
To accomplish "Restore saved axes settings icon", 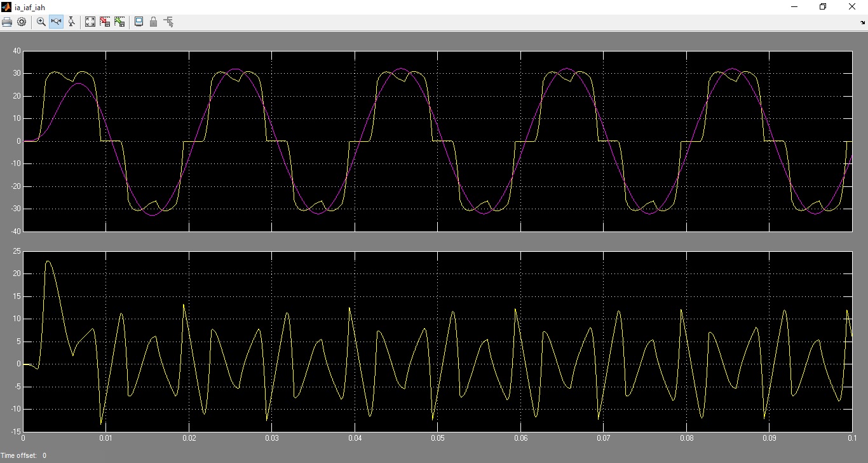I will point(119,22).
